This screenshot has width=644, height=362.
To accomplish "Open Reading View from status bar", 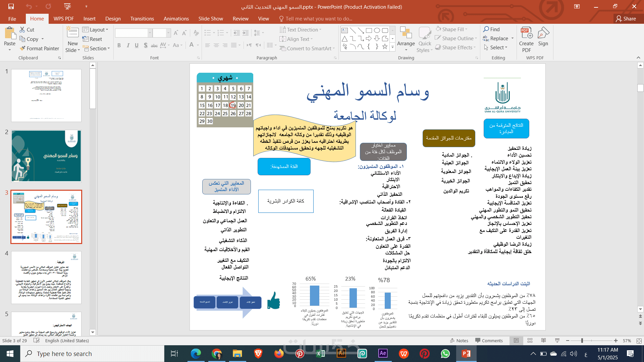I will tap(543, 341).
